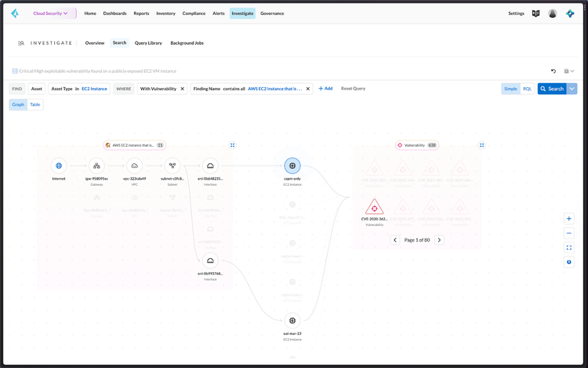The height and width of the screenshot is (368, 588).
Task: Go to previous vulnerability page
Action: (395, 240)
